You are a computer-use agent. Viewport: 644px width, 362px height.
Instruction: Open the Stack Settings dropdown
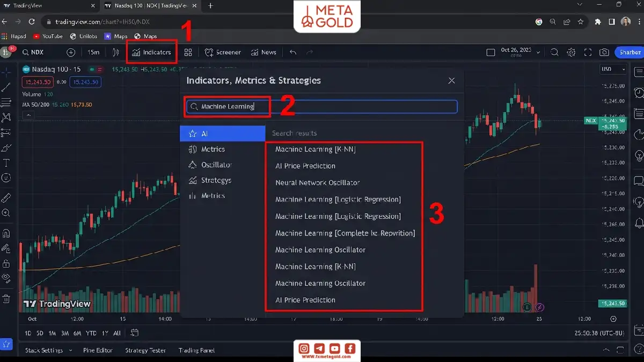coord(48,350)
